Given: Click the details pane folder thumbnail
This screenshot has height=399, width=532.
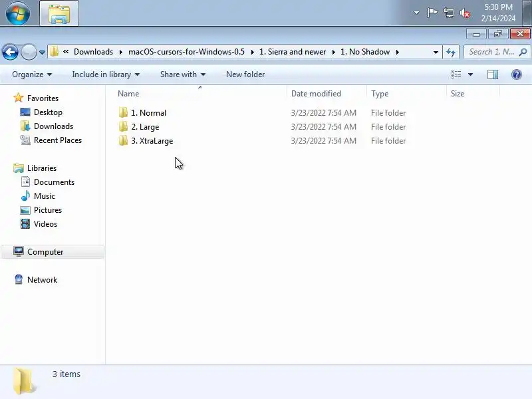Looking at the screenshot, I should (x=24, y=381).
